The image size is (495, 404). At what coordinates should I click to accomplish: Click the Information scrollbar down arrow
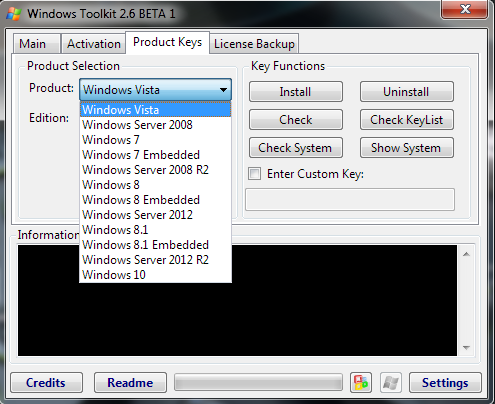(466, 348)
